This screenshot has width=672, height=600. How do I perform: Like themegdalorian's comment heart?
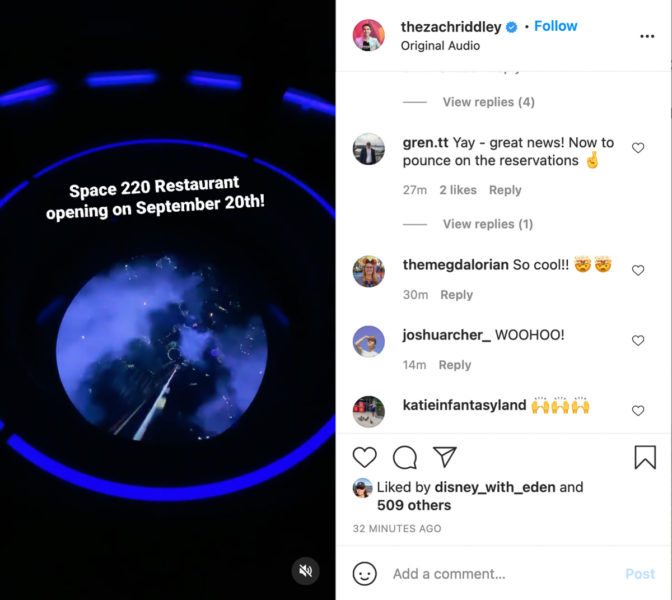[638, 270]
